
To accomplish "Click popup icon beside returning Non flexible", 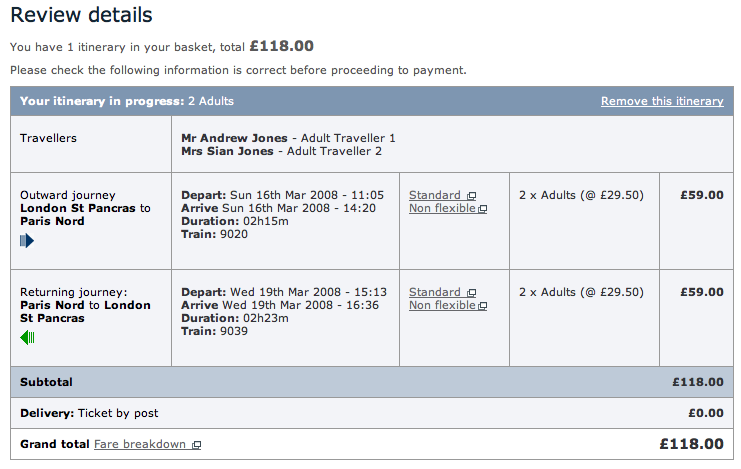I will [483, 306].
